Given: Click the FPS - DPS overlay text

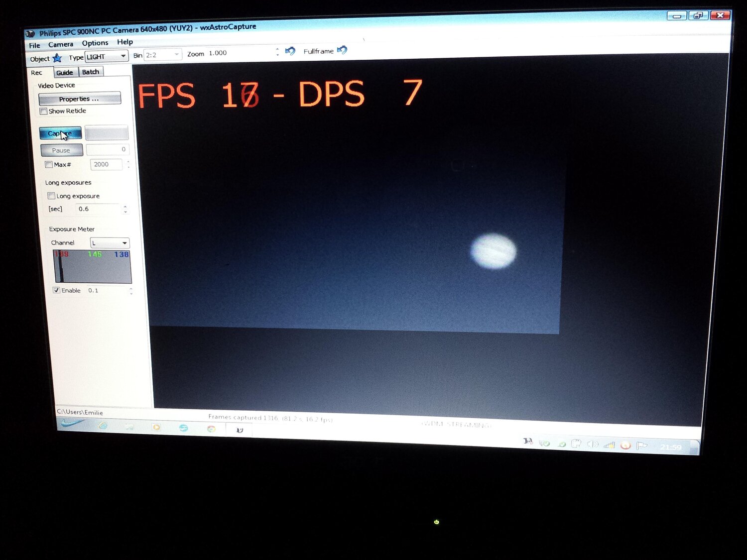Looking at the screenshot, I should 280,94.
